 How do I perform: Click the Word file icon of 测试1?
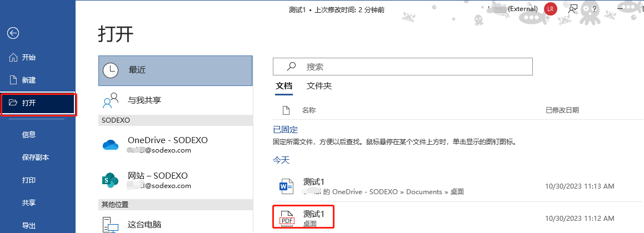tap(286, 186)
